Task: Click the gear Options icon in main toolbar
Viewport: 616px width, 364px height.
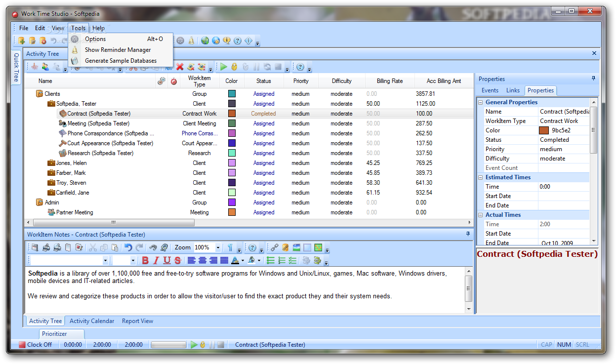Action: coord(180,40)
